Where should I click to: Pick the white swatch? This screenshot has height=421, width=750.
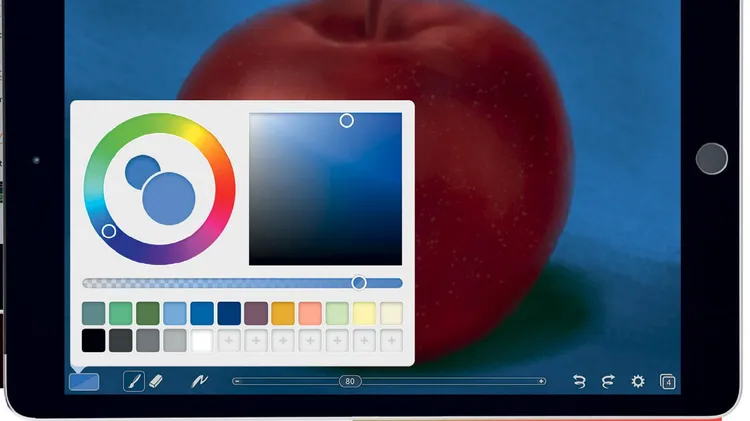(202, 341)
